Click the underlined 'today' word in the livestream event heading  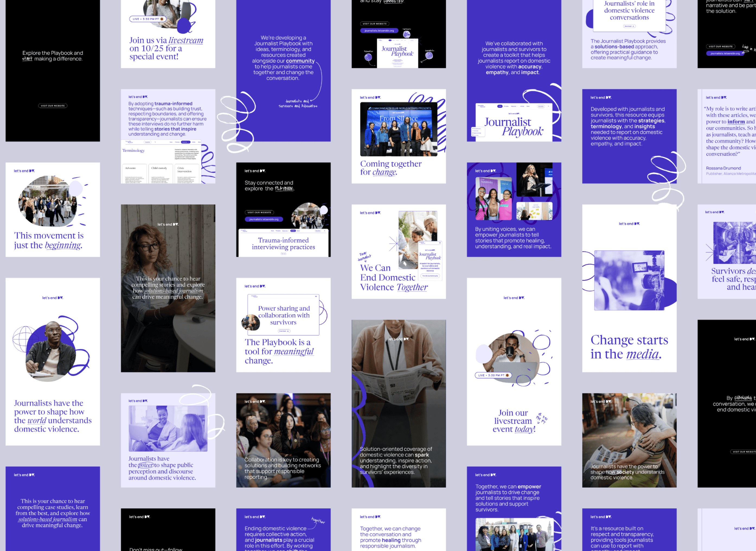[524, 429]
